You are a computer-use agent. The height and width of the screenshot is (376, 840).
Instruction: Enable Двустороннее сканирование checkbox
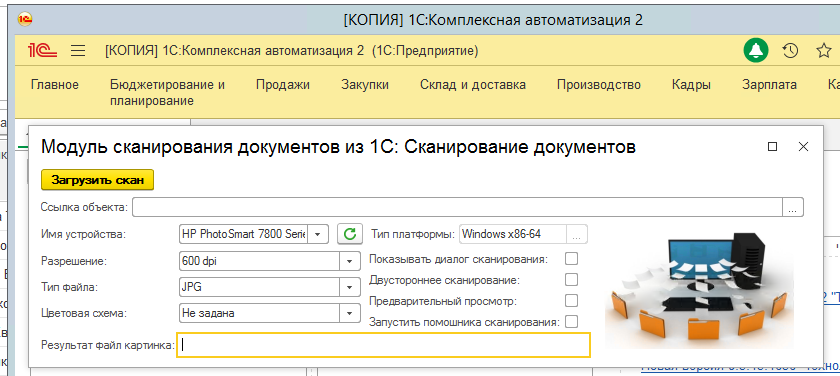572,280
